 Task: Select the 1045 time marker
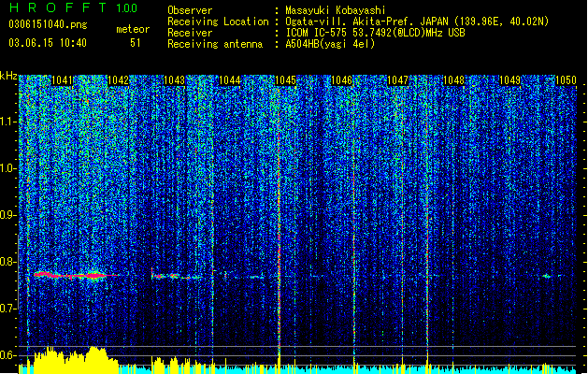tap(285, 80)
